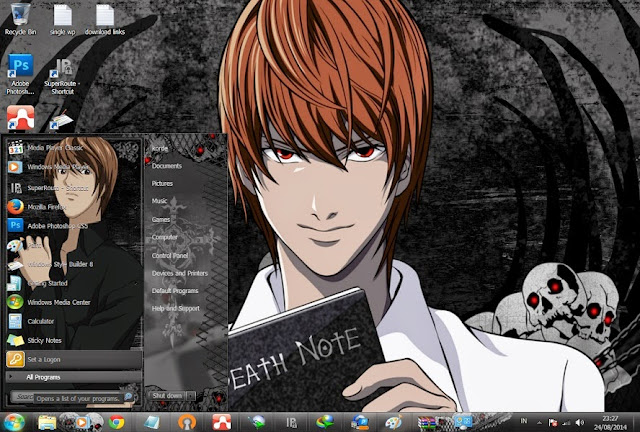Open Devices and Printers link

click(180, 273)
